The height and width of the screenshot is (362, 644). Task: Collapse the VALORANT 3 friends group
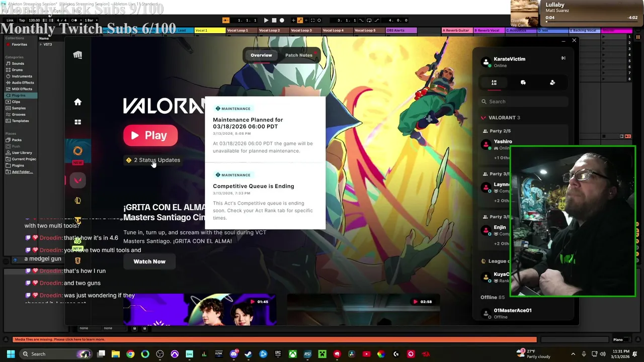click(501, 118)
